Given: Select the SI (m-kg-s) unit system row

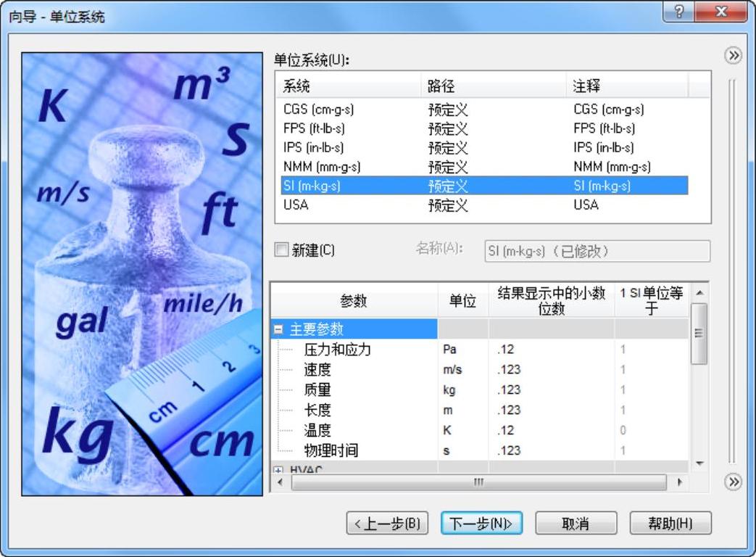Looking at the screenshot, I should click(x=484, y=186).
